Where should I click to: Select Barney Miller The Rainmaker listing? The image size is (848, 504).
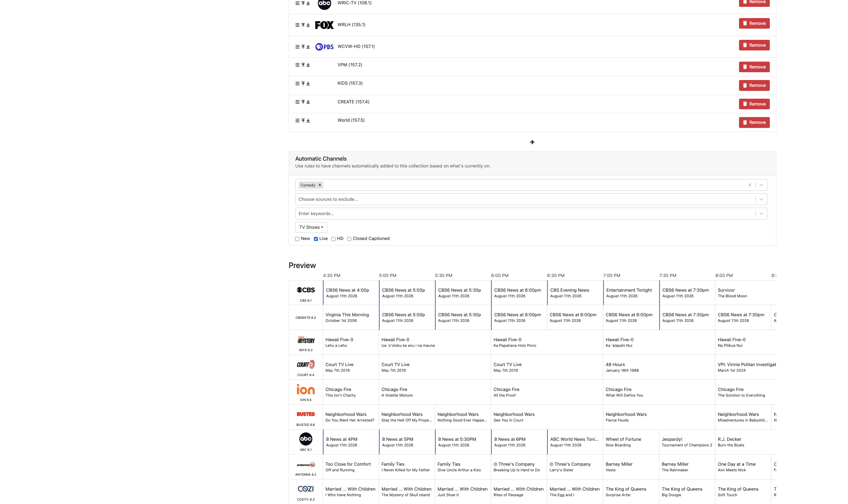point(687,467)
